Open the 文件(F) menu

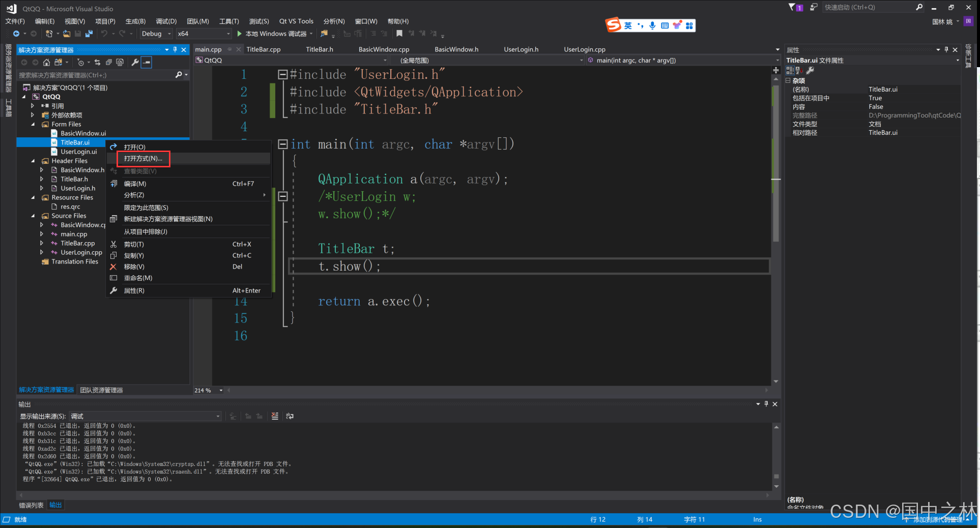15,21
